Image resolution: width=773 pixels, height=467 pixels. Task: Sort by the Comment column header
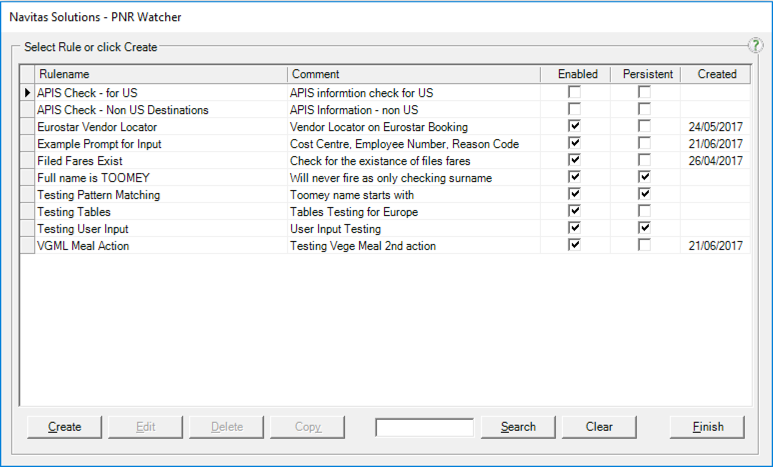point(414,74)
